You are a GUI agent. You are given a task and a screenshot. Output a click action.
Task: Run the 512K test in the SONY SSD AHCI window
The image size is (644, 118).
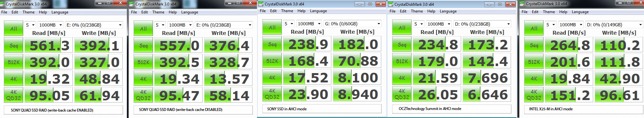(x=272, y=61)
